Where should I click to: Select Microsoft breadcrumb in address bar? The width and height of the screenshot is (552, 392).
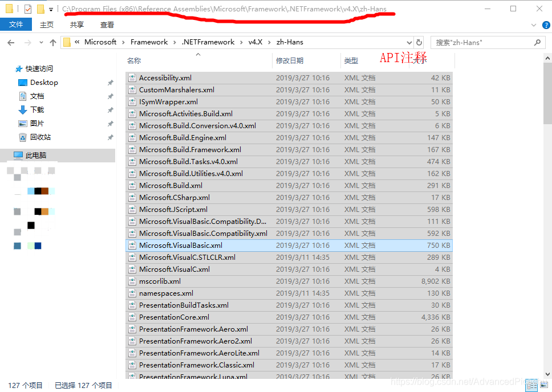pos(100,42)
